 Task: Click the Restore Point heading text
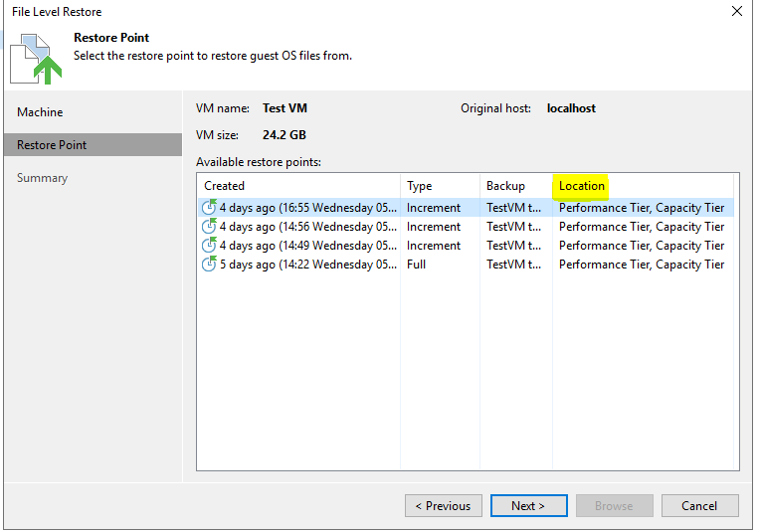pos(111,38)
